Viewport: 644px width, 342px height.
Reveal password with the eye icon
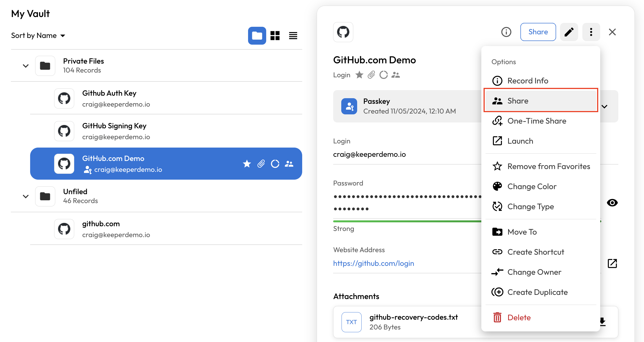coord(612,203)
